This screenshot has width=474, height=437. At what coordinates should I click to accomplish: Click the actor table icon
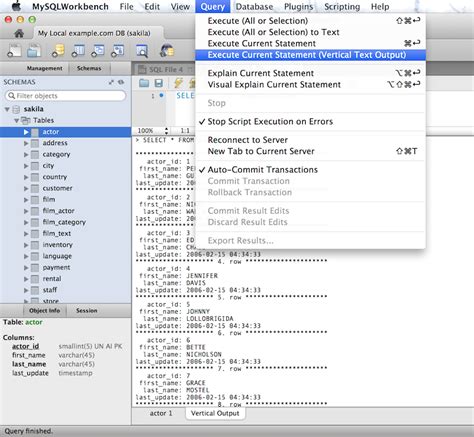click(x=35, y=132)
